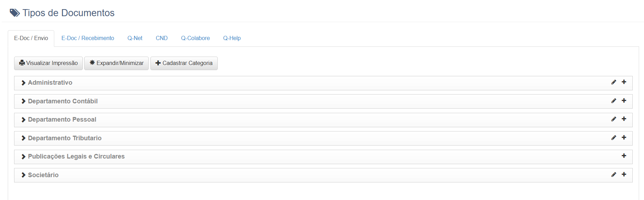644x200 pixels.
Task: Expand Publicações Legais e Circulares
Action: [24, 157]
